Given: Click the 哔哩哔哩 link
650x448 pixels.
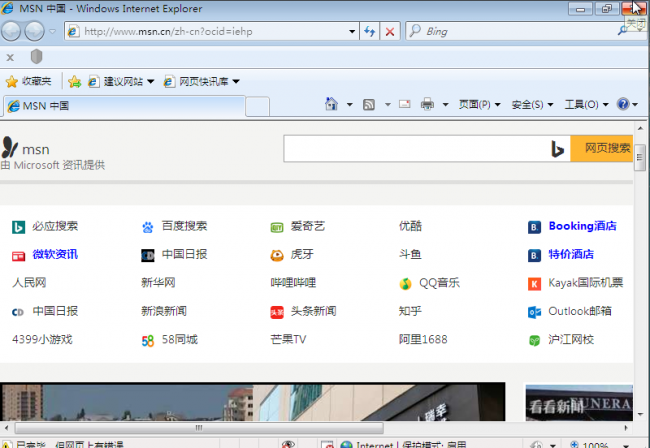Looking at the screenshot, I should (293, 283).
